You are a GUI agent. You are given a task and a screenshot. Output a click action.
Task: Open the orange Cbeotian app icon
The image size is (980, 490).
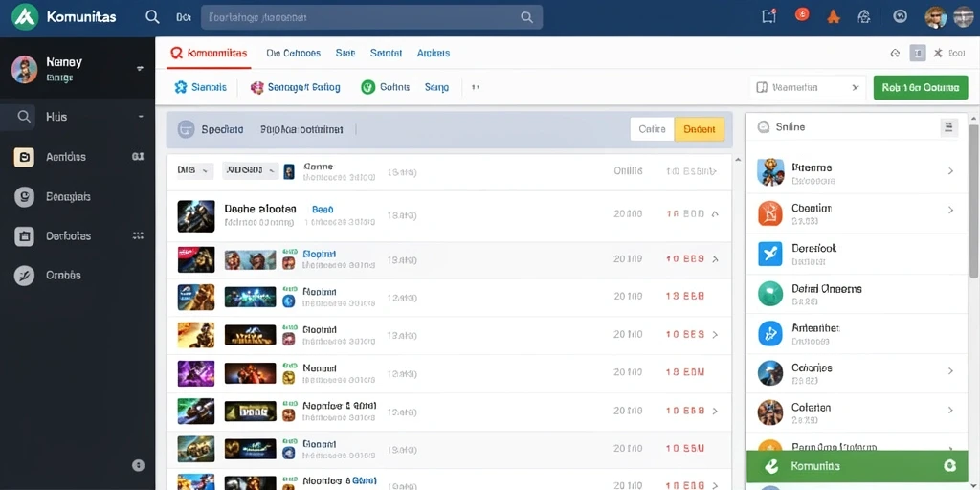[x=770, y=213]
